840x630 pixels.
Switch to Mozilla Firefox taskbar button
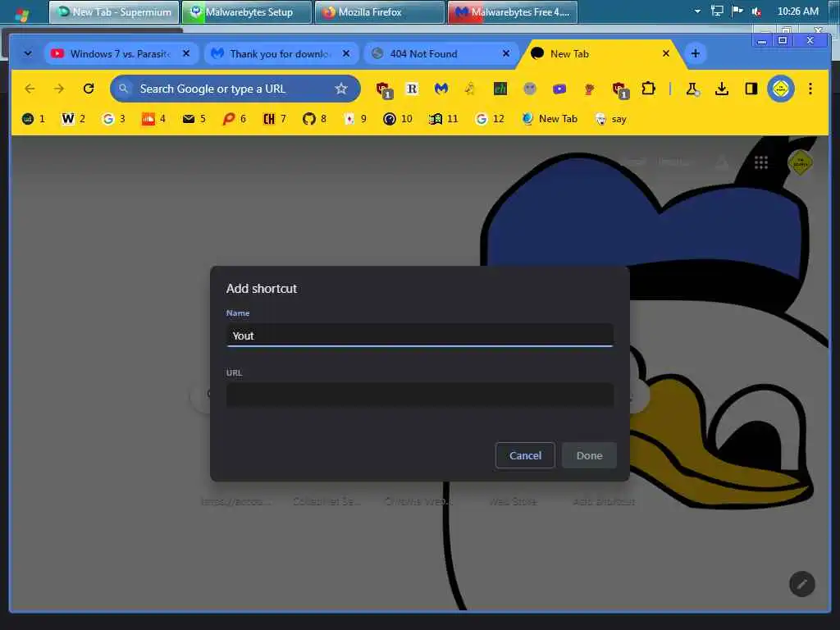(x=379, y=11)
